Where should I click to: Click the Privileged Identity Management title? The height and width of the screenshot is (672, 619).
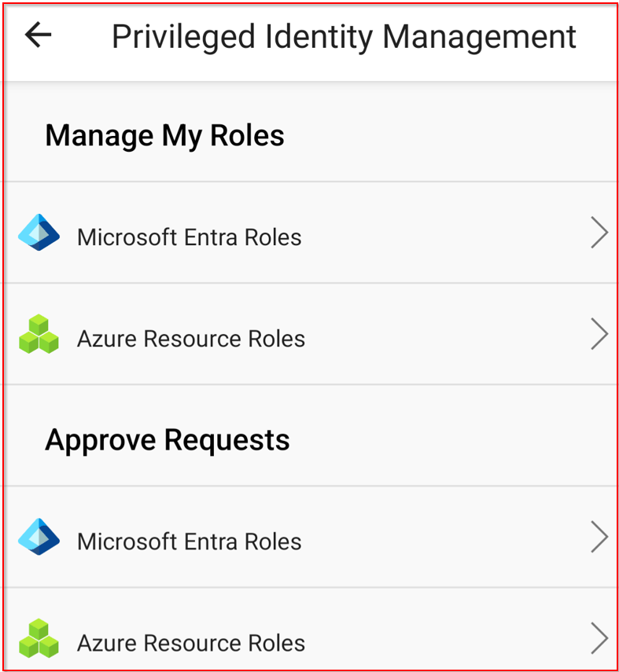344,37
